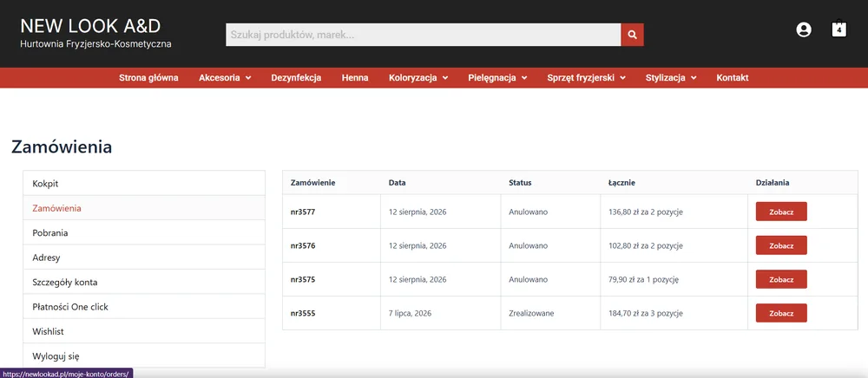The width and height of the screenshot is (868, 378).
Task: Click the '102,80 zł za 2 pozycje' total
Action: coord(645,245)
